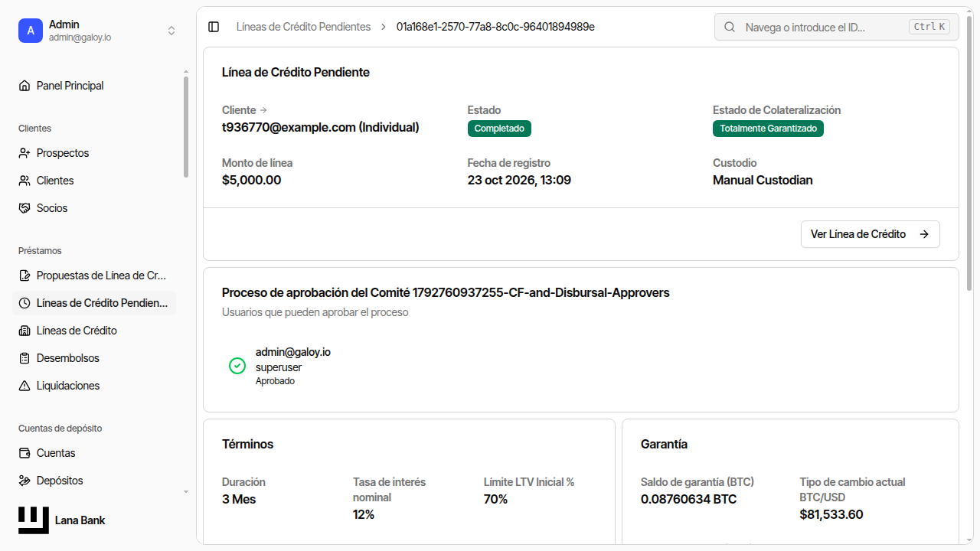Click the Cuentas wallet icon
This screenshot has height=551, width=980.
click(24, 453)
